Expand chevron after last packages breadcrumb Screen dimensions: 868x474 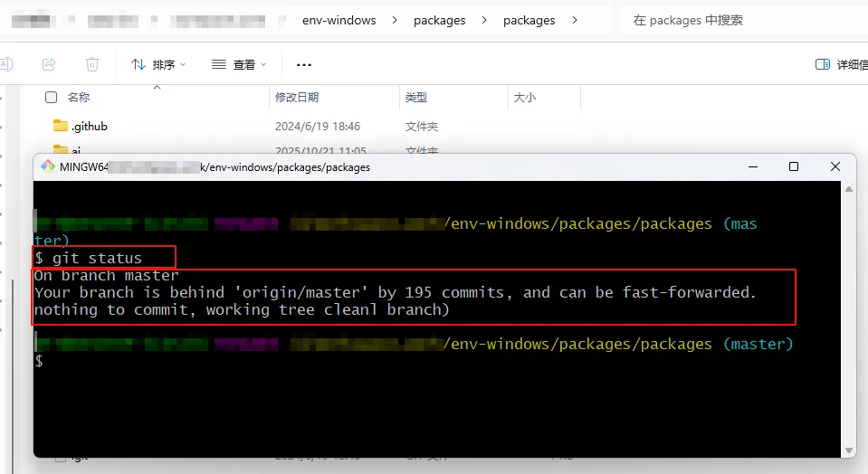[x=575, y=20]
